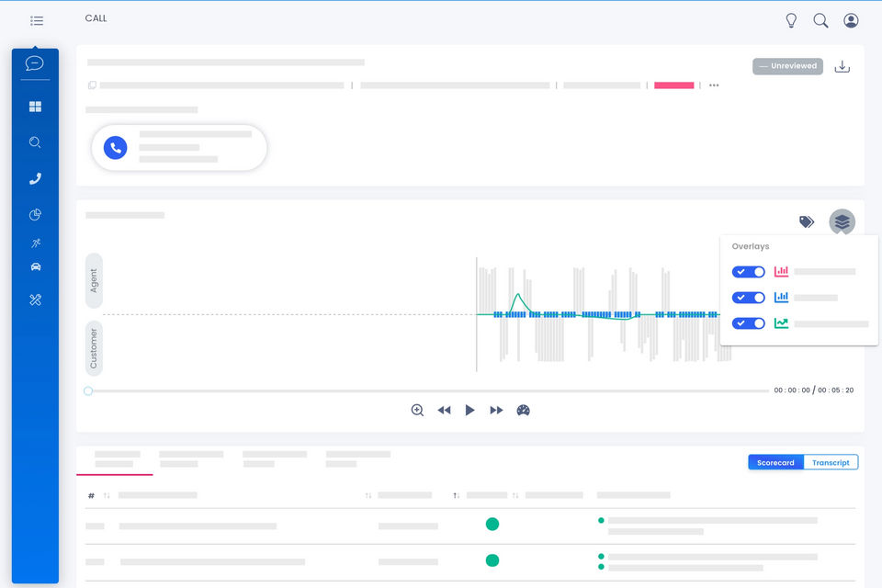
Task: Switch to Scorecard view
Action: click(x=775, y=462)
